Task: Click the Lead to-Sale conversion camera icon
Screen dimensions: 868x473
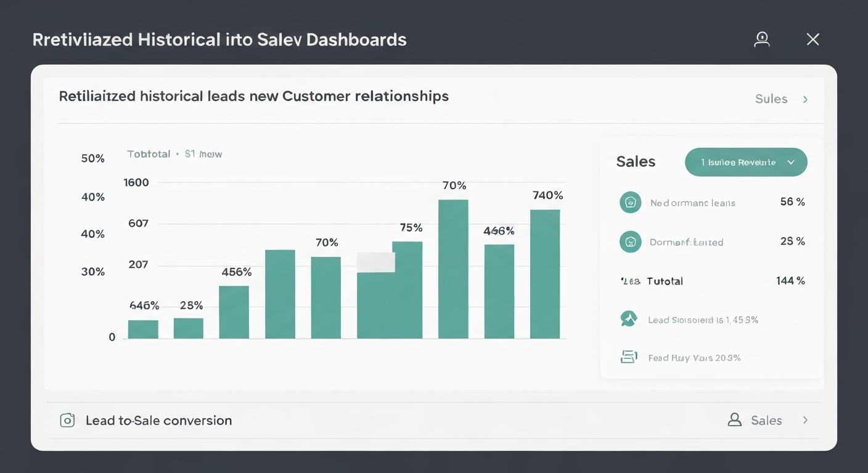Action: [67, 421]
